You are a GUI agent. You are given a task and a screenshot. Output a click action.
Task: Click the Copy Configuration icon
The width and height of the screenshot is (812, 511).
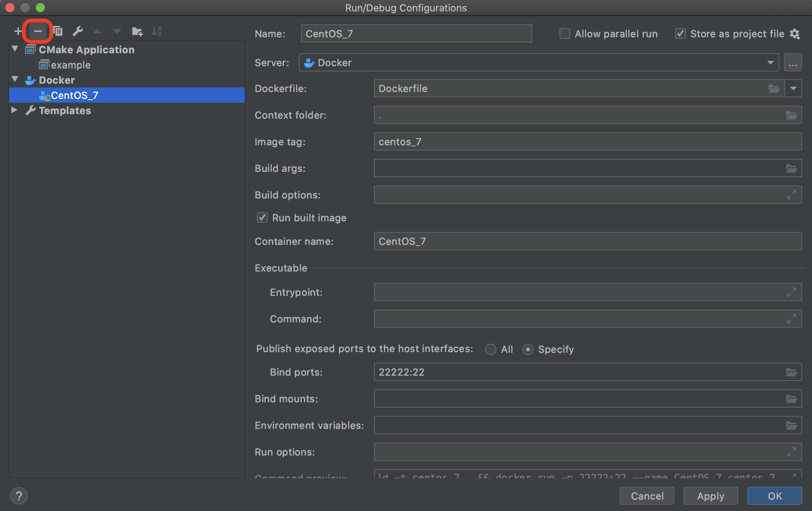58,31
